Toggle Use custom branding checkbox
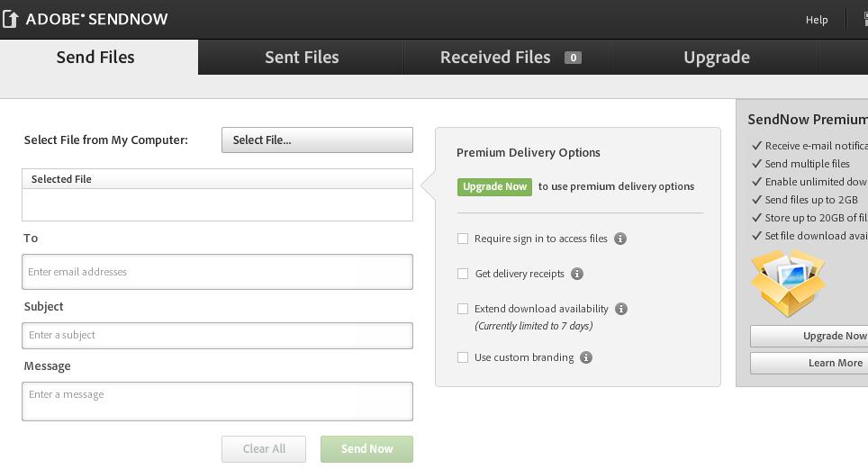The image size is (868, 469). coord(462,357)
